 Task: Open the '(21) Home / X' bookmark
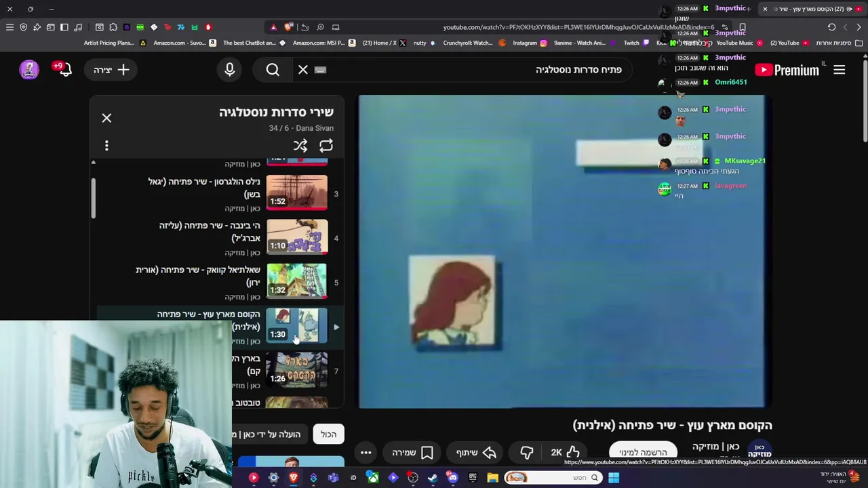[384, 43]
